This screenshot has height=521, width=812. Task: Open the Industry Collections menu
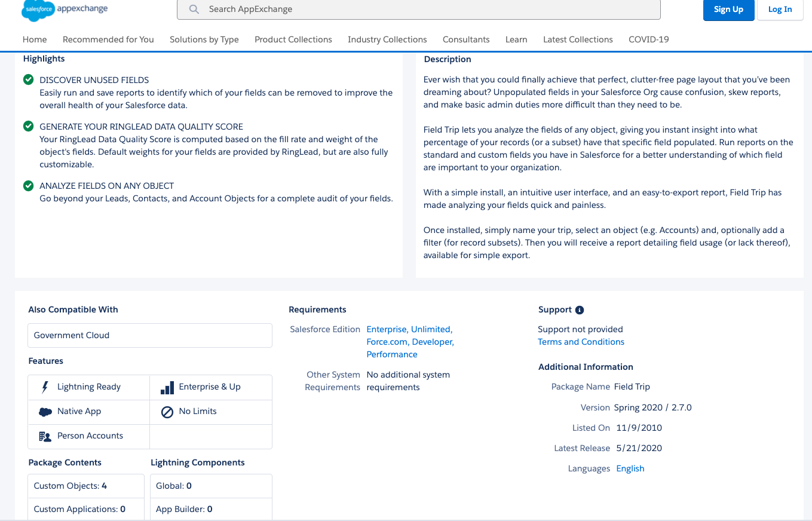point(387,39)
